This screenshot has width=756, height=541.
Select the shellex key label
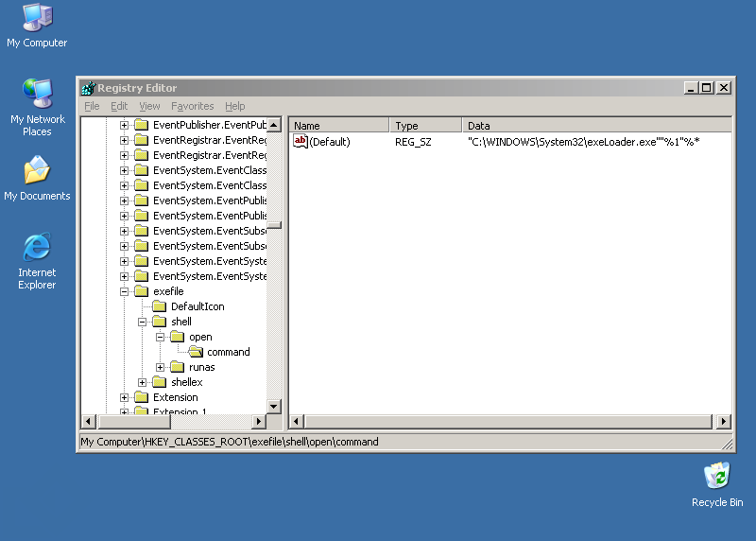tap(186, 382)
